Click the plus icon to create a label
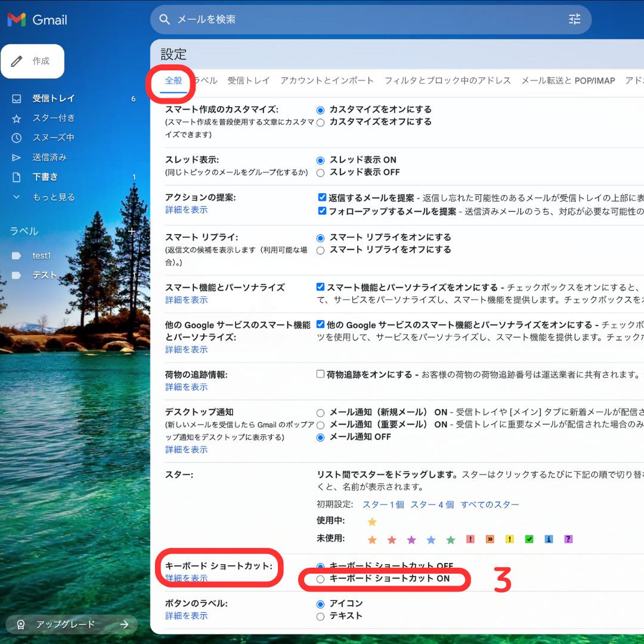644x644 pixels. 132,231
